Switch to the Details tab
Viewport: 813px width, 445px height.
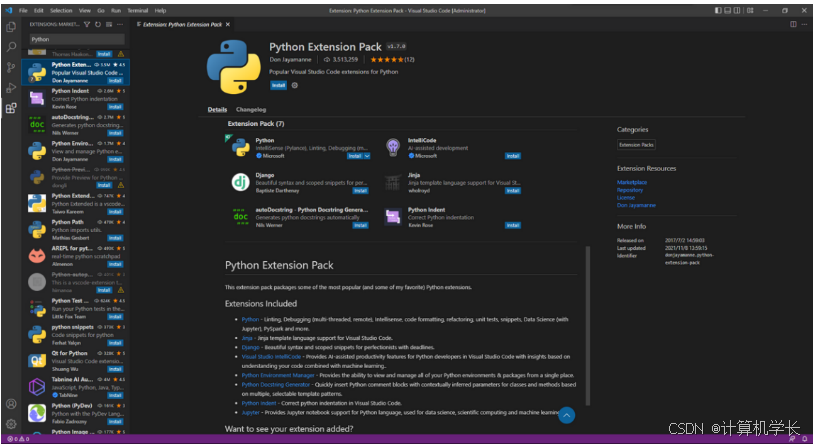coord(217,109)
